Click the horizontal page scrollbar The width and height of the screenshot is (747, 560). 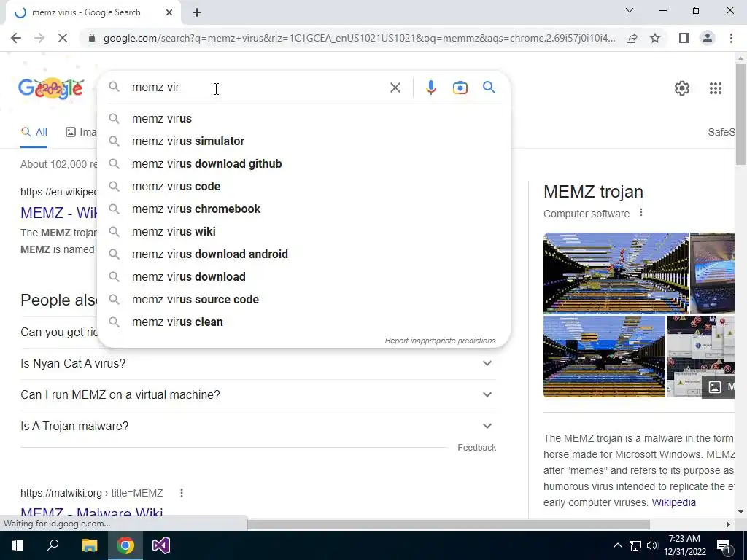pyautogui.click(x=449, y=524)
